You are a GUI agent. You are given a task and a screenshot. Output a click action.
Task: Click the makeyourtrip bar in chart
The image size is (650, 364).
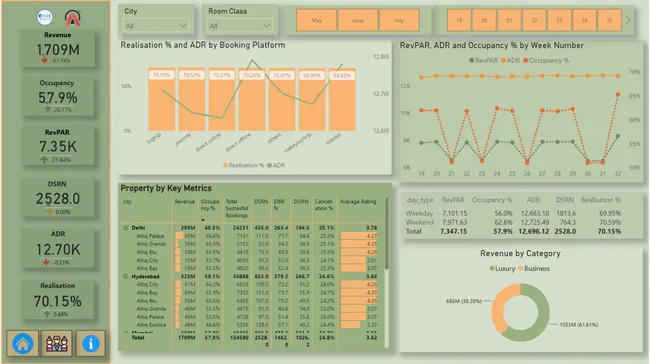pyautogui.click(x=312, y=99)
